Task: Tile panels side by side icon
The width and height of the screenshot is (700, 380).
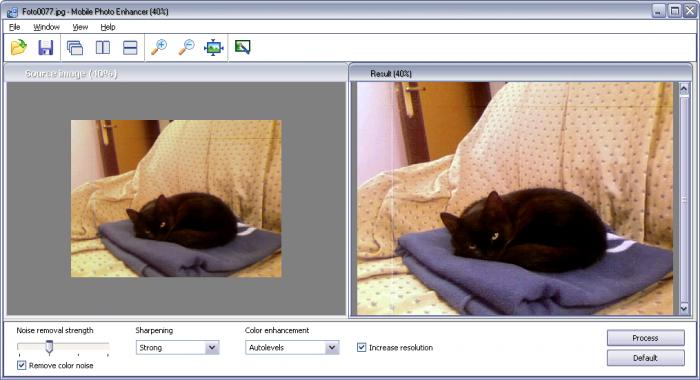Action: [103, 47]
